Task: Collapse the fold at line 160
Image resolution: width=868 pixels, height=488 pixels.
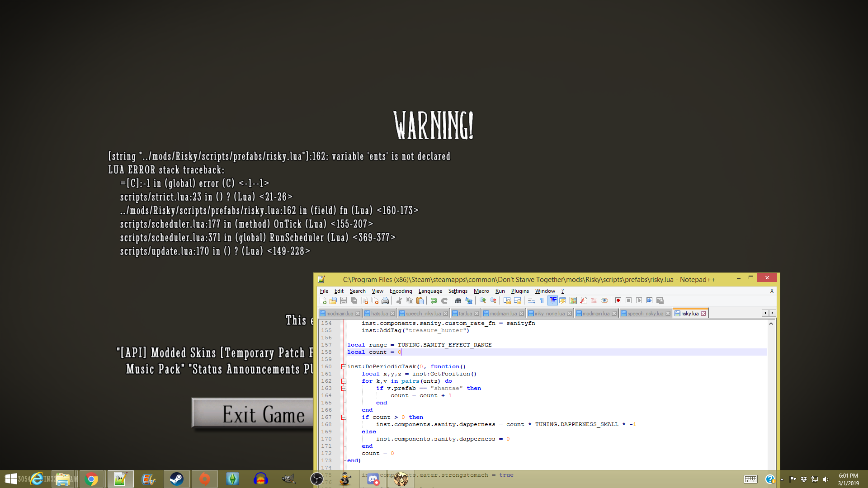Action: coord(344,366)
